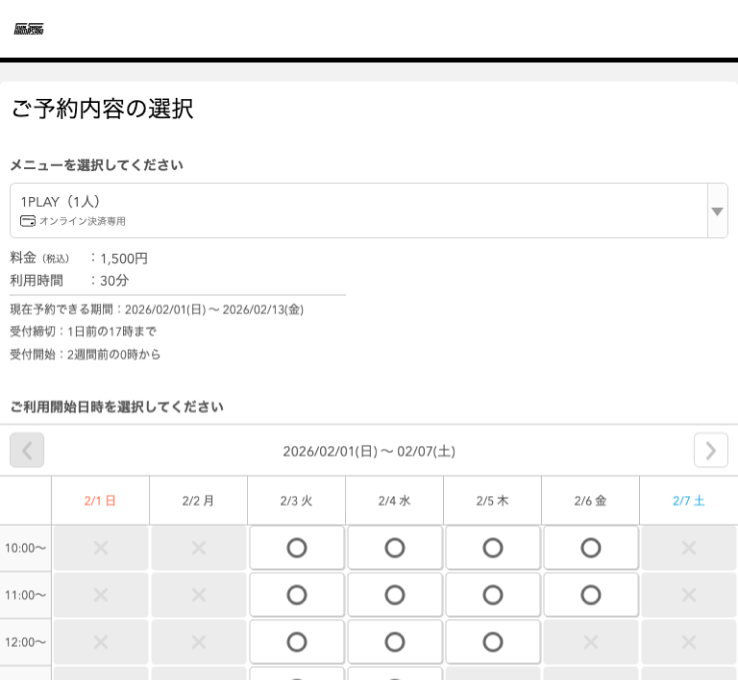Viewport: 738px width, 680px height.
Task: Click the 2/7 土 column header
Action: (689, 501)
